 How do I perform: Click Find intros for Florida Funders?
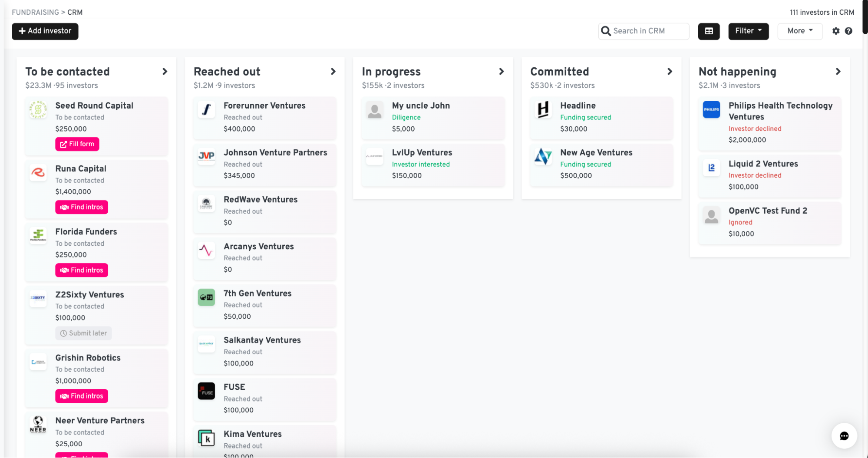tap(82, 270)
